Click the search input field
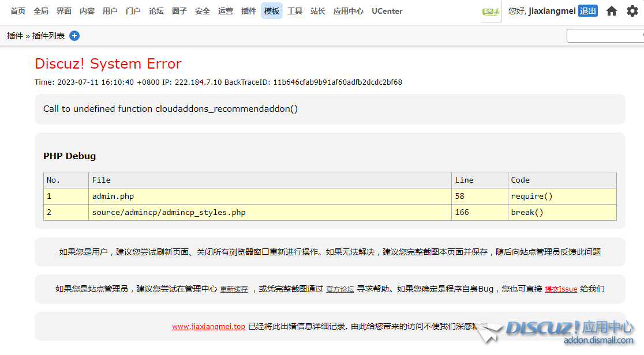Viewport: 644px width, 355px height. 605,36
